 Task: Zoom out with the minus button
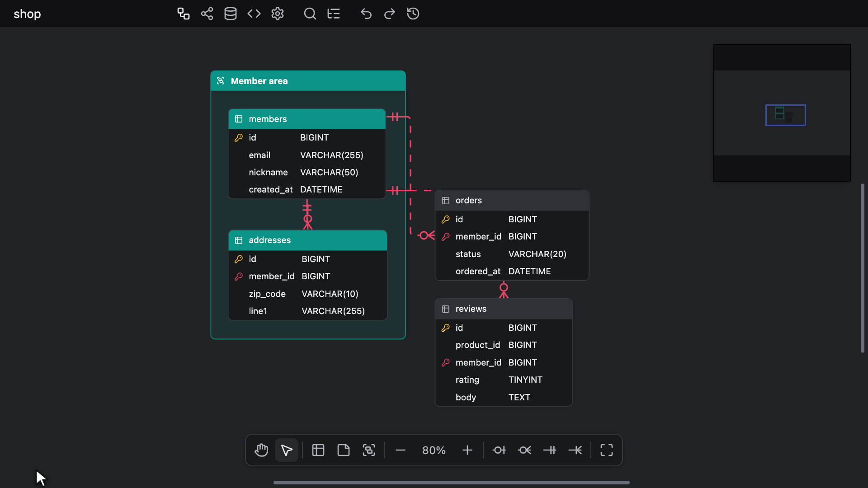coord(401,450)
